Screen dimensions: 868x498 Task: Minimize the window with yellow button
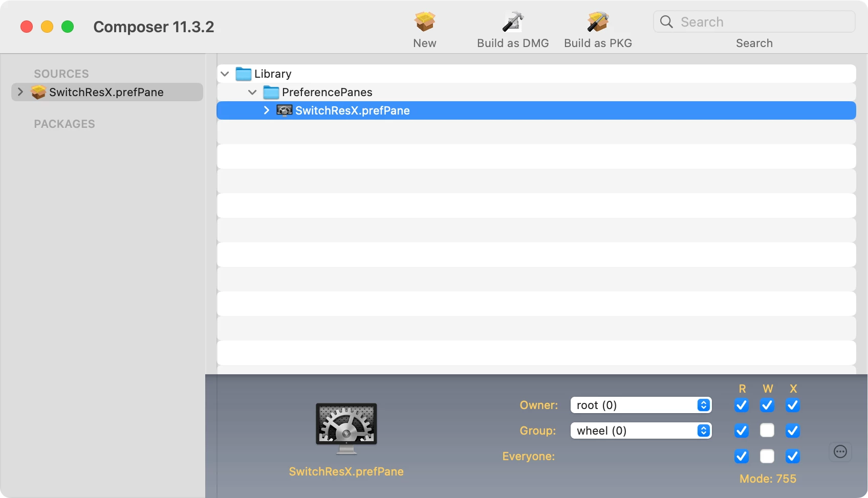coord(47,27)
